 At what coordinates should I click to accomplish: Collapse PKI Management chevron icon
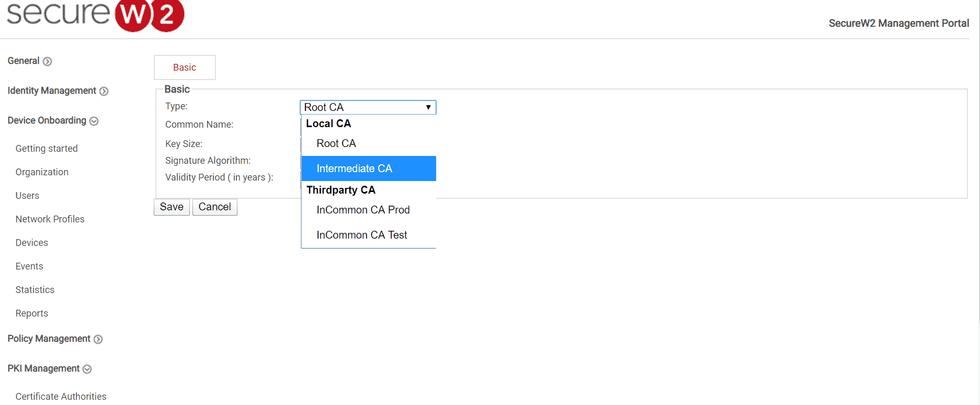87,369
